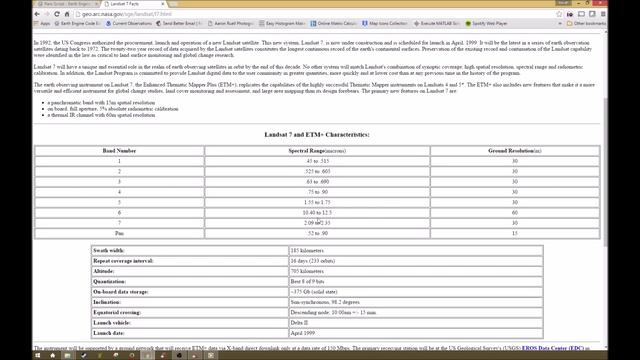The height and width of the screenshot is (360, 640).
Task: Open the Other bookmarks folder
Action: click(586, 24)
